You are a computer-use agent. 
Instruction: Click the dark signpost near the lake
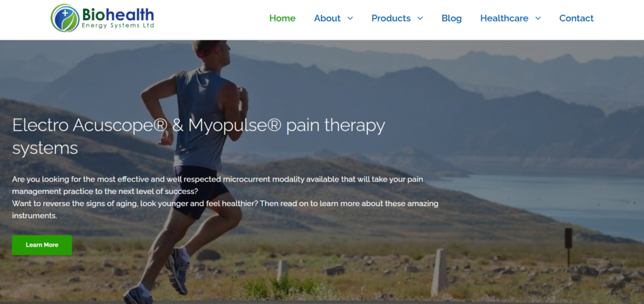click(569, 246)
